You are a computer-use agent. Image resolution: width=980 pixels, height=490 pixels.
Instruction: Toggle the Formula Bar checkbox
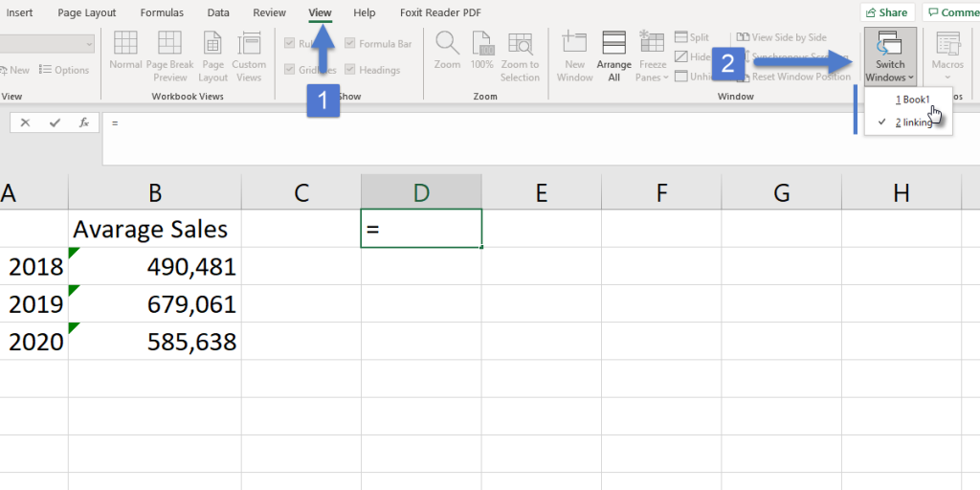tap(350, 43)
